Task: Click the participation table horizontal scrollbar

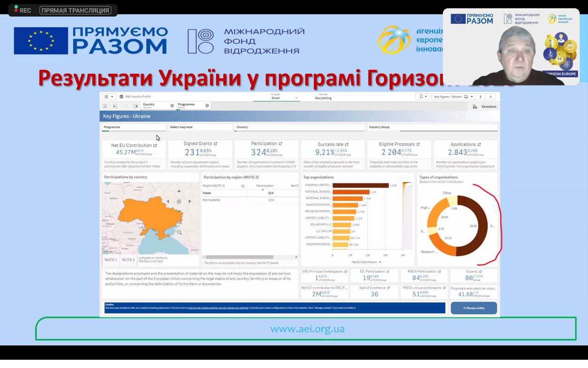Action: tap(239, 257)
